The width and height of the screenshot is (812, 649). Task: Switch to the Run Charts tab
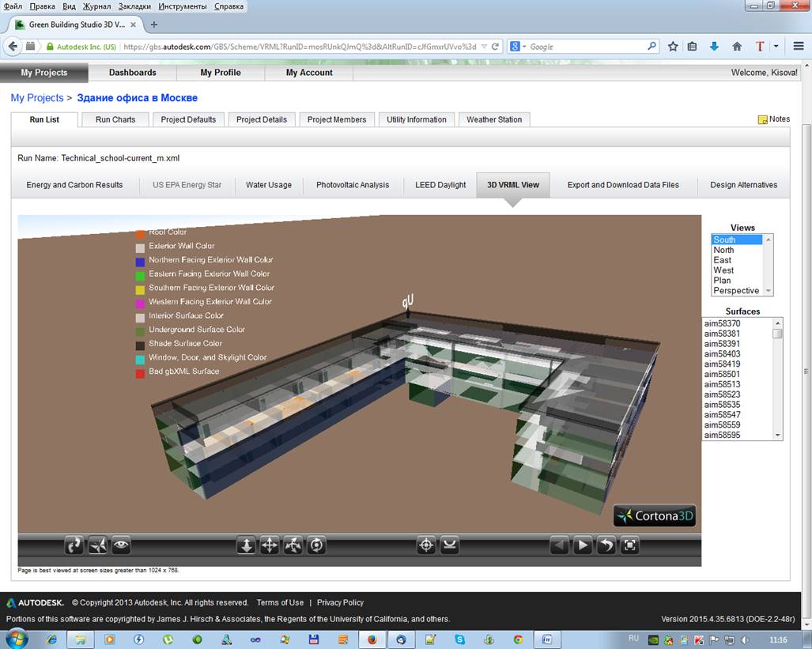tap(115, 119)
